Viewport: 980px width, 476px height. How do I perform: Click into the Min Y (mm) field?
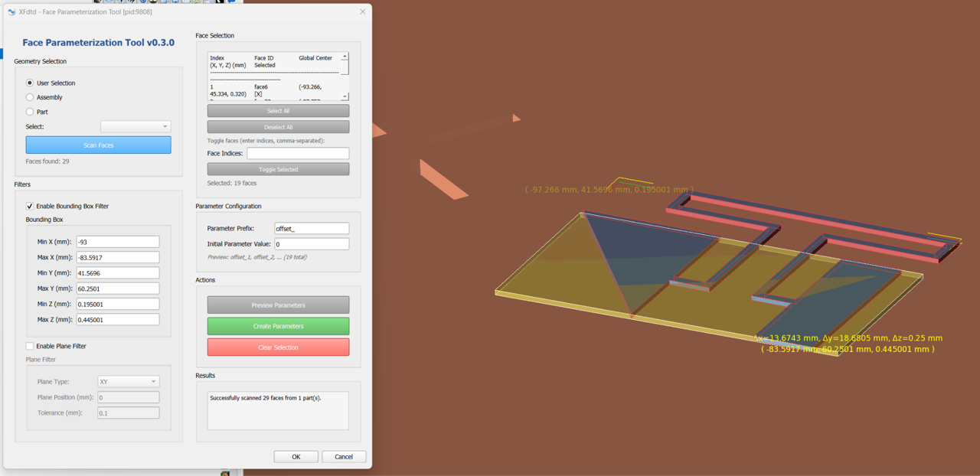(x=118, y=273)
